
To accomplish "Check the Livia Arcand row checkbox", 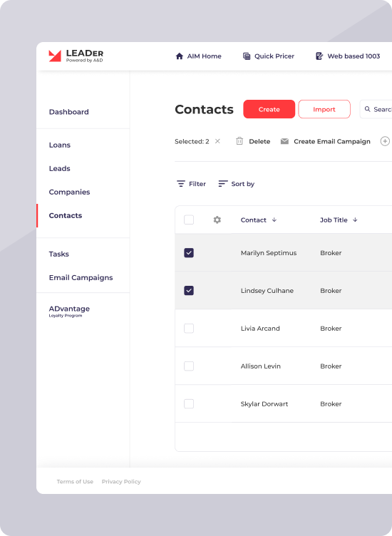I will click(189, 328).
